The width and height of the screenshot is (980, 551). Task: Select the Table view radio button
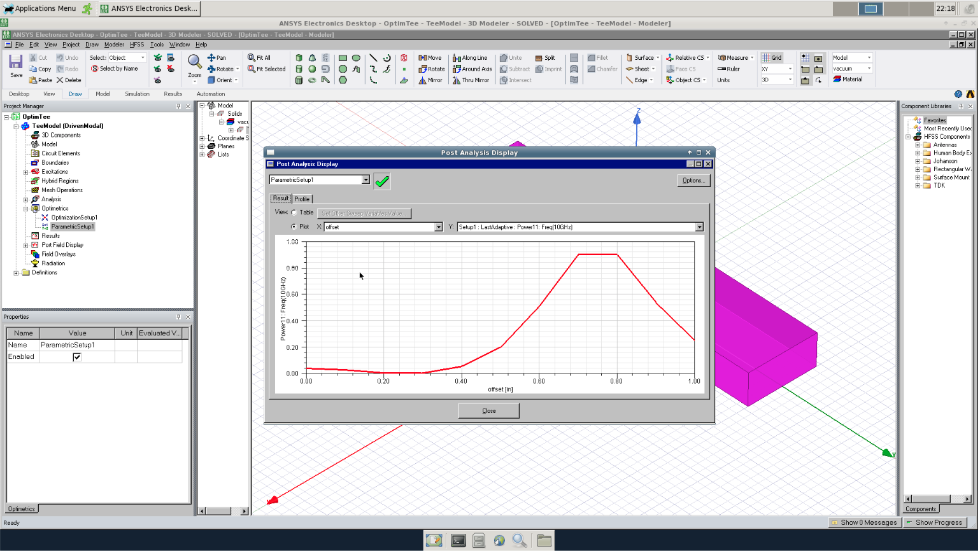pos(294,213)
